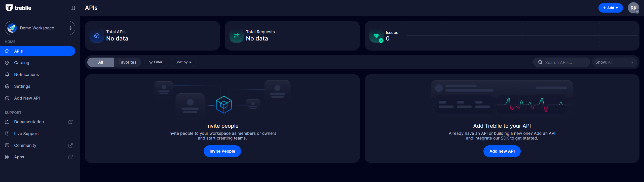Click the Add New API plus icon
Viewport: 644px width, 182px height.
pyautogui.click(x=7, y=98)
